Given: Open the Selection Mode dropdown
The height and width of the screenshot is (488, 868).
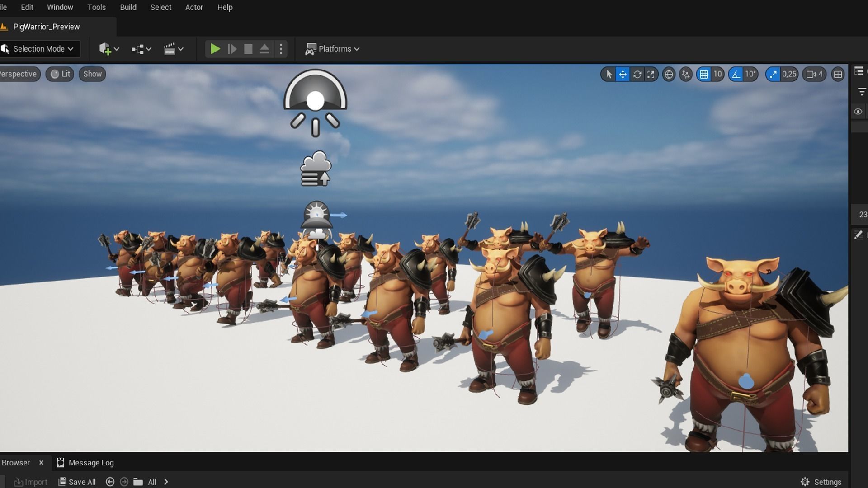Looking at the screenshot, I should coord(40,49).
